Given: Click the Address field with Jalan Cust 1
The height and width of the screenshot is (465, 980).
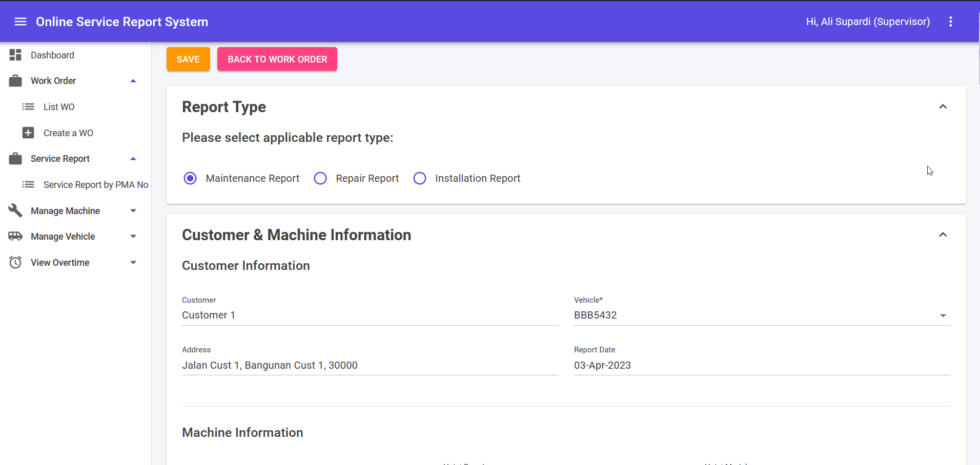Looking at the screenshot, I should (x=370, y=365).
